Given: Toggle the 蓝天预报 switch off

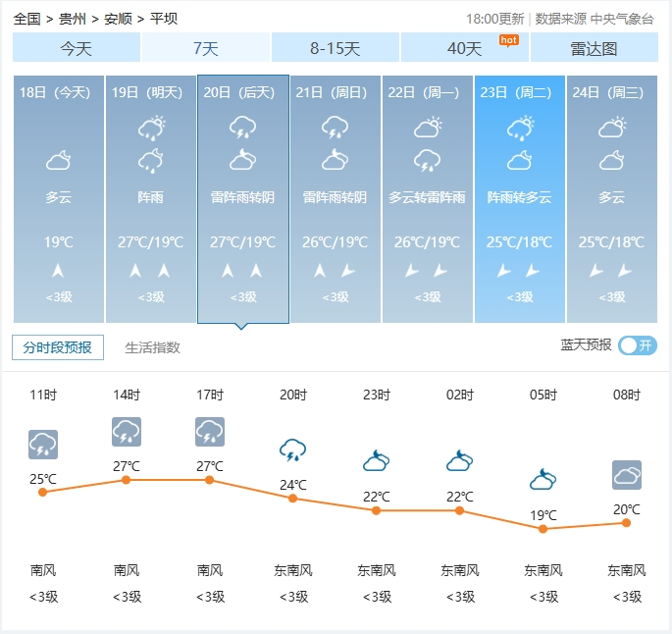Looking at the screenshot, I should click(638, 345).
